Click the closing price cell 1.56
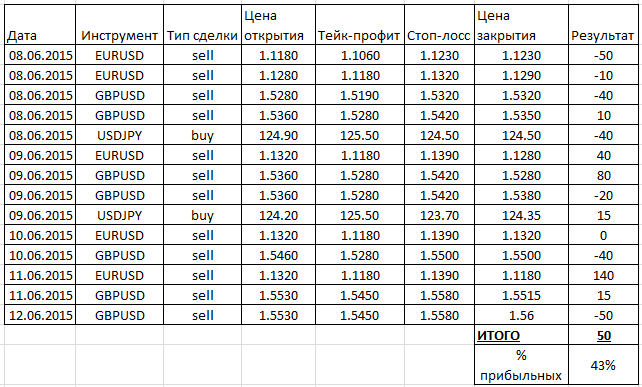642x387 pixels. coord(521,315)
